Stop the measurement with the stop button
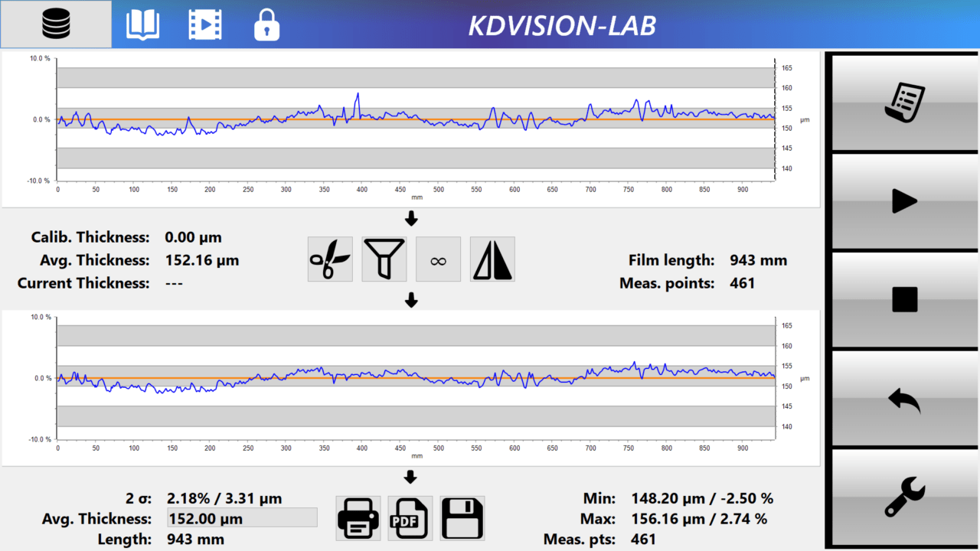980x551 pixels. tap(903, 300)
